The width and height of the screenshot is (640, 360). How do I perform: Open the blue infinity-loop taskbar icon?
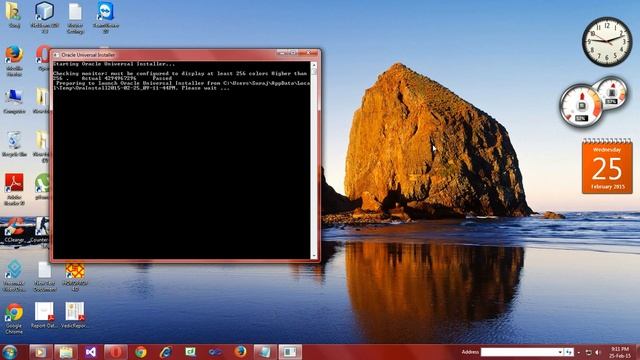coord(216,352)
